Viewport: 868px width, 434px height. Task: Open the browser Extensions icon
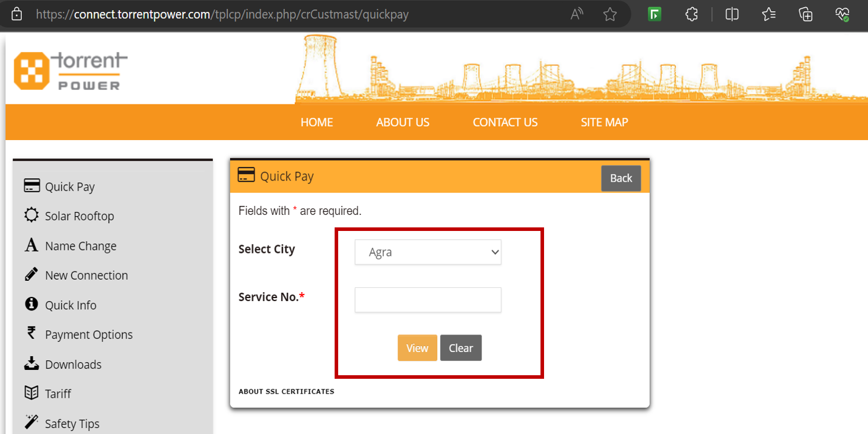[x=691, y=14]
